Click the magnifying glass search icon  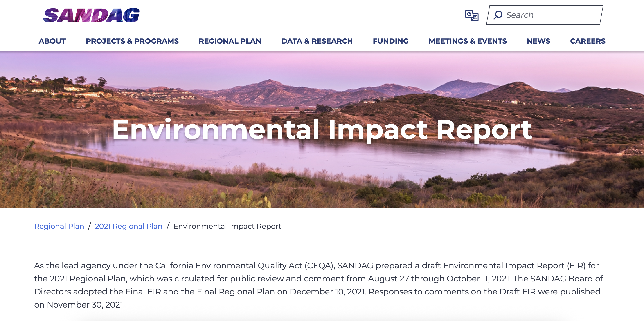(x=498, y=15)
